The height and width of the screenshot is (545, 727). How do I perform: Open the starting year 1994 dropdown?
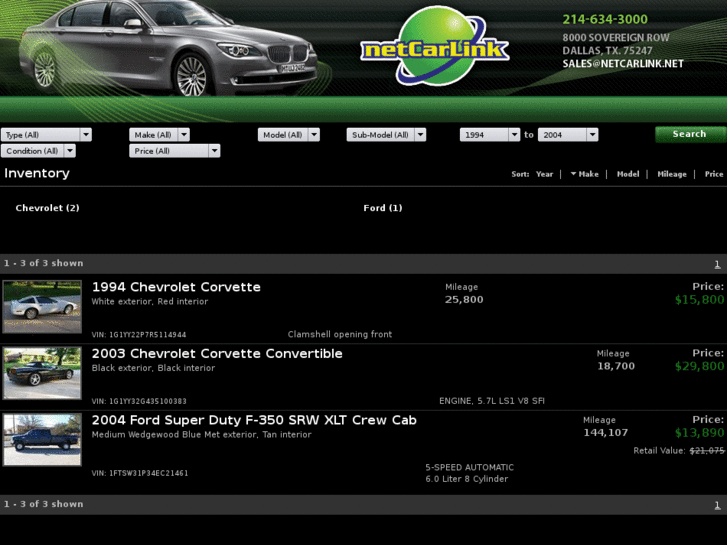[x=490, y=135]
